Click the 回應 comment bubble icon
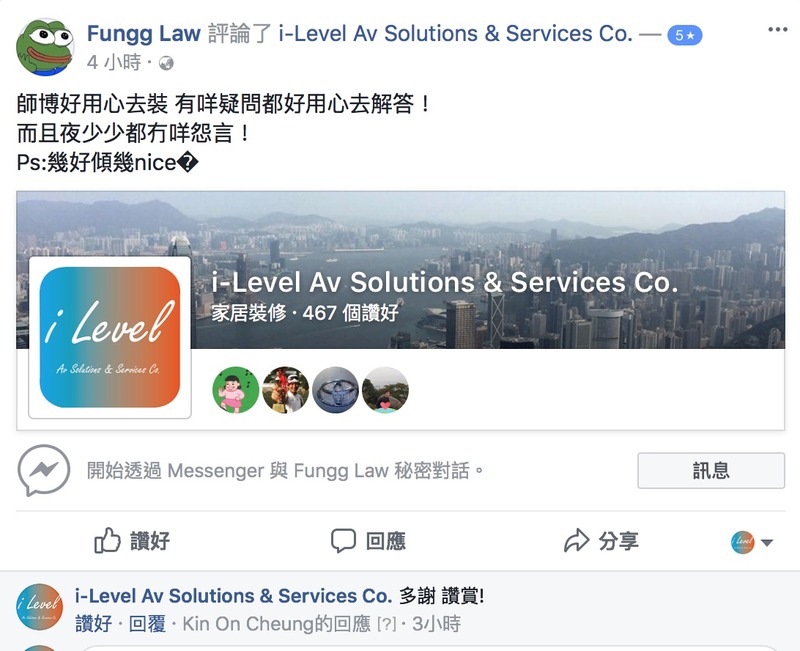 (343, 541)
